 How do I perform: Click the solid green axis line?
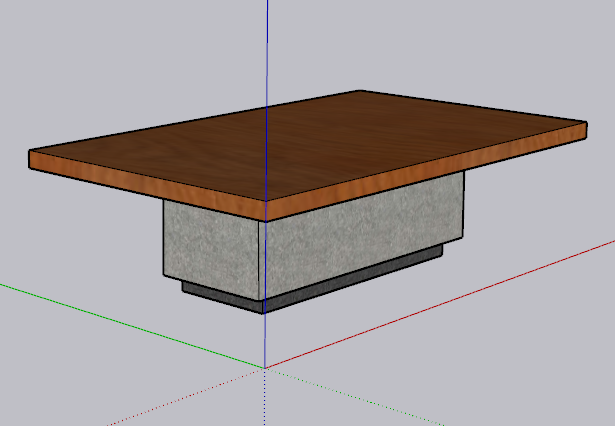coord(130,325)
